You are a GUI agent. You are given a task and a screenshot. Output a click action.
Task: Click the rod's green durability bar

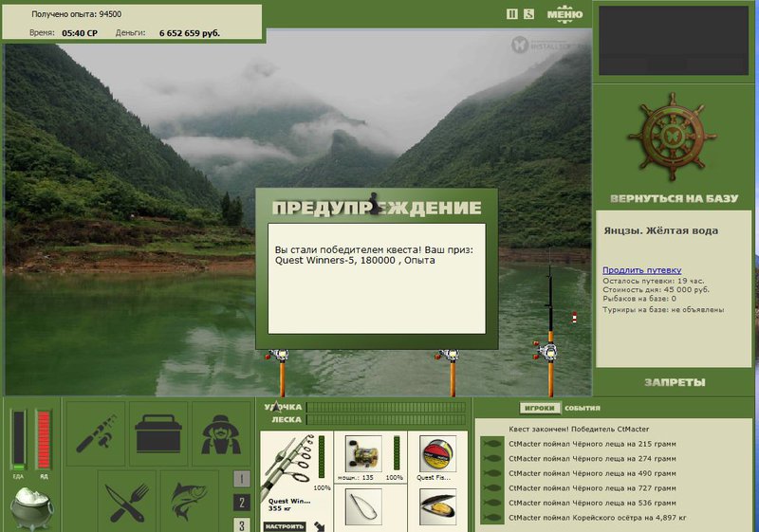coord(322,457)
